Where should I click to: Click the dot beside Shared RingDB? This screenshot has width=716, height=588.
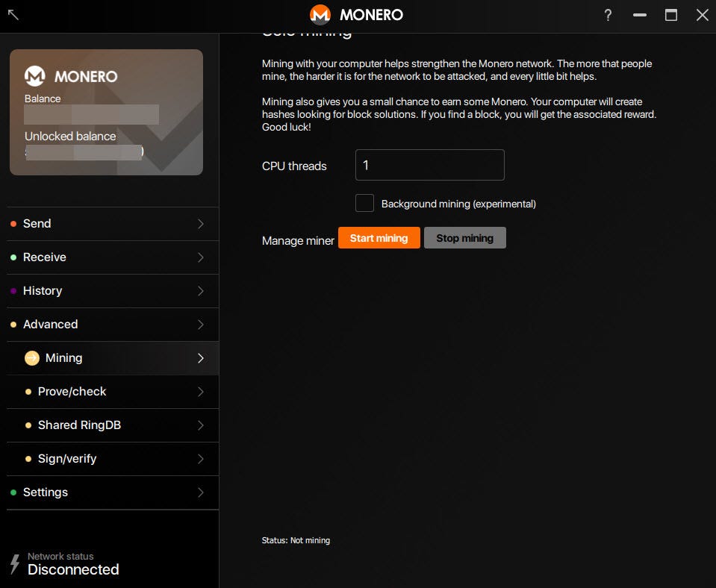coord(28,425)
